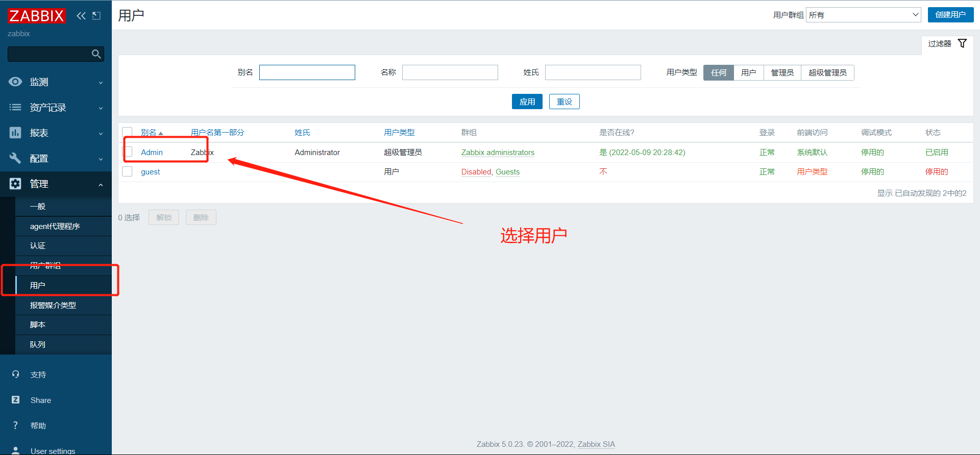Focus the 别名 filter input
The image size is (980, 455).
click(307, 72)
